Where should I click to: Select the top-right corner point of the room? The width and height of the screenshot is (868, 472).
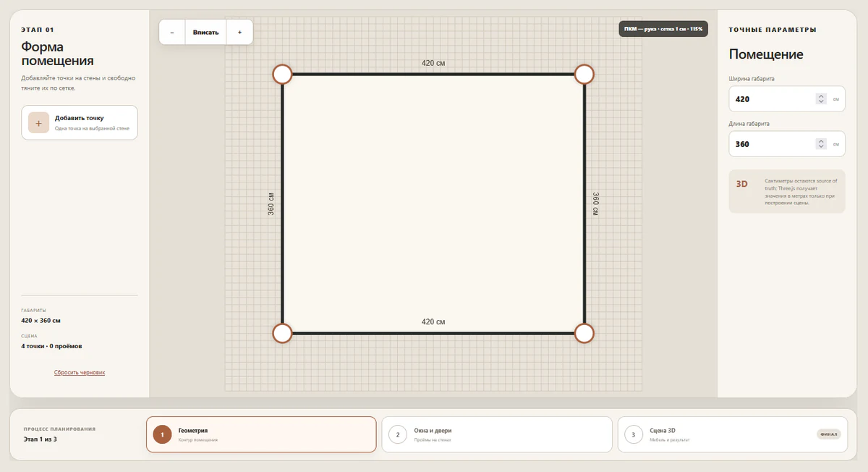pos(584,74)
